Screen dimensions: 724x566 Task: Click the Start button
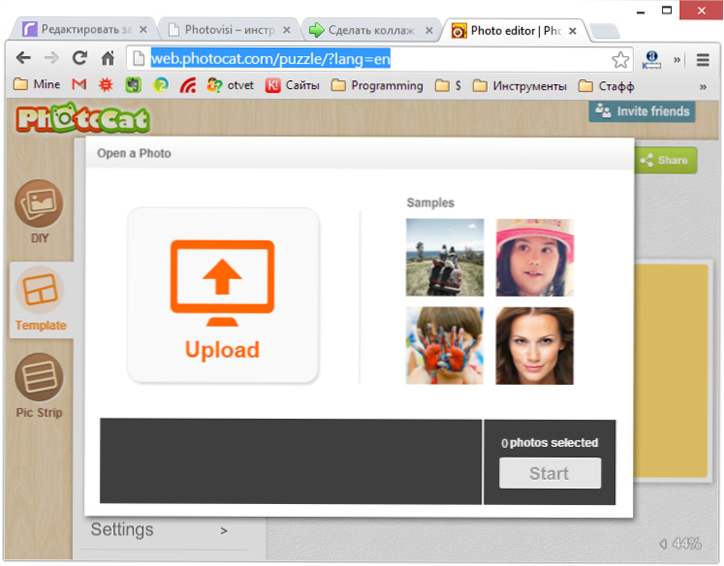click(x=550, y=473)
